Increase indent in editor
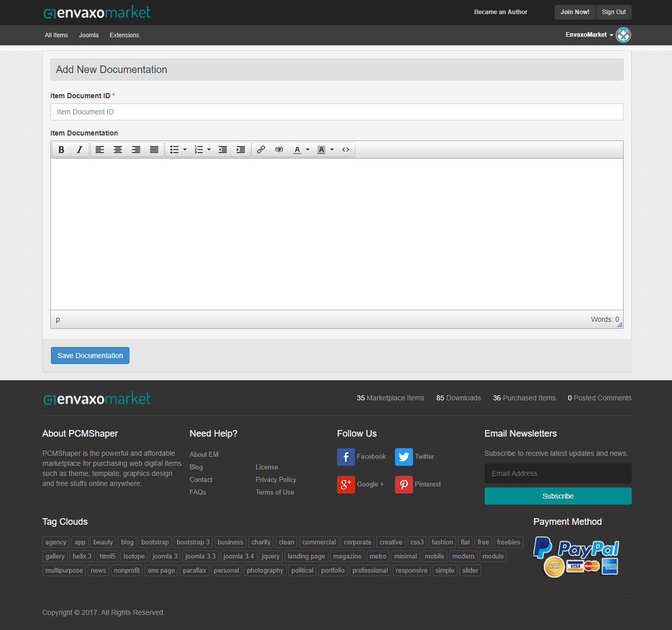 [x=241, y=150]
